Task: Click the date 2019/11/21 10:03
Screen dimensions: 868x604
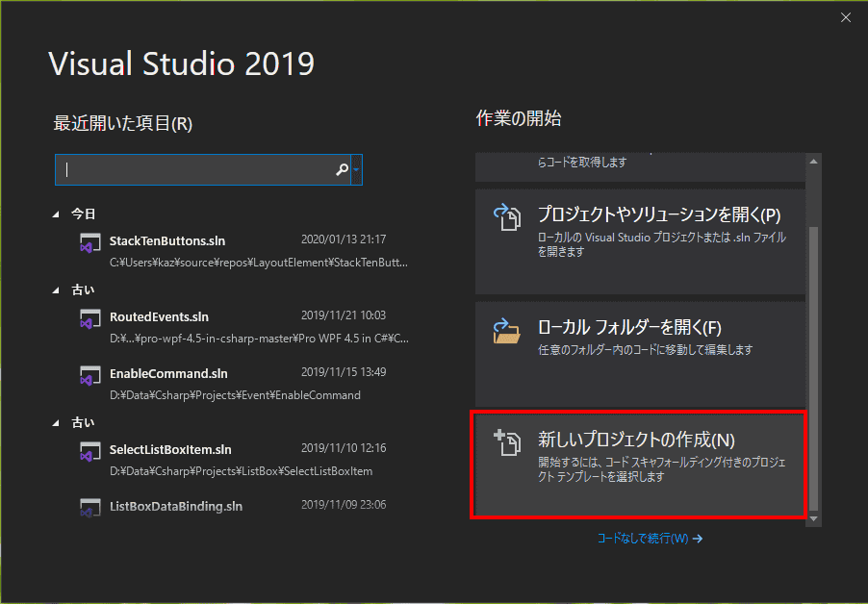Action: pos(344,315)
